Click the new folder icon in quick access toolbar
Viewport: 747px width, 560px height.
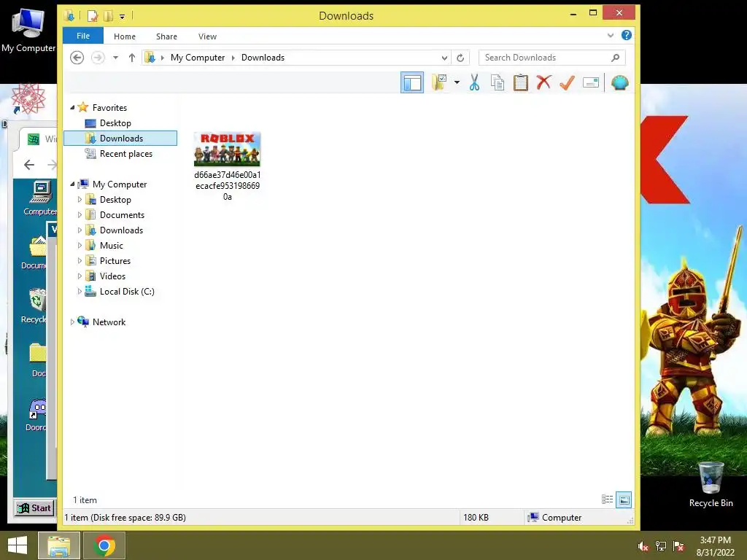coord(108,16)
